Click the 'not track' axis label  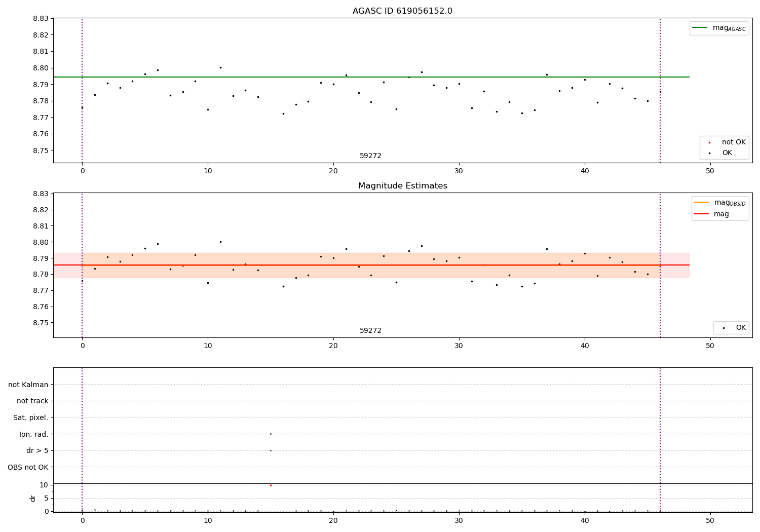pyautogui.click(x=32, y=401)
